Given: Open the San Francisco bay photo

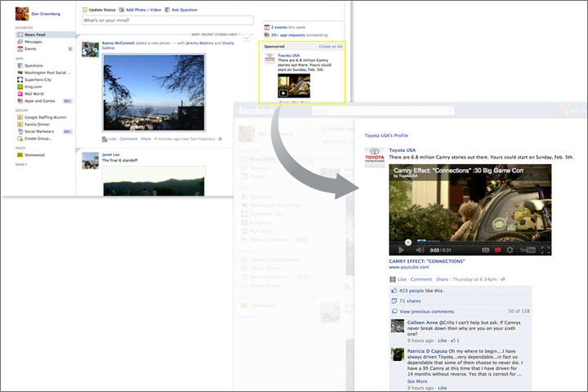Looking at the screenshot, I should [154, 92].
